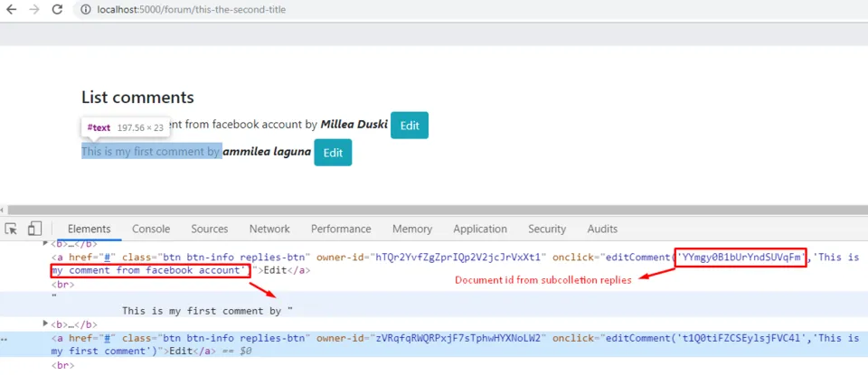868x375 pixels.
Task: Click author name 'Millea Duski'
Action: 354,125
